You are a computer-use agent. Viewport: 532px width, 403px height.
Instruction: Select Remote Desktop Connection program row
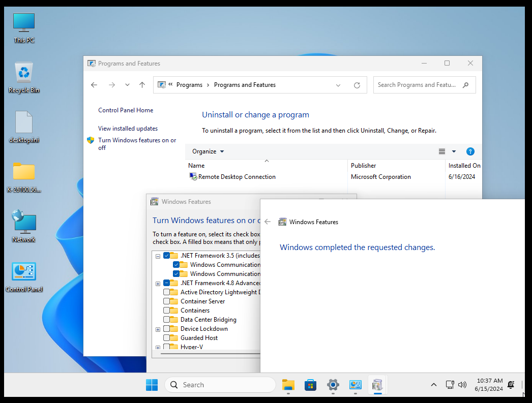[334, 176]
